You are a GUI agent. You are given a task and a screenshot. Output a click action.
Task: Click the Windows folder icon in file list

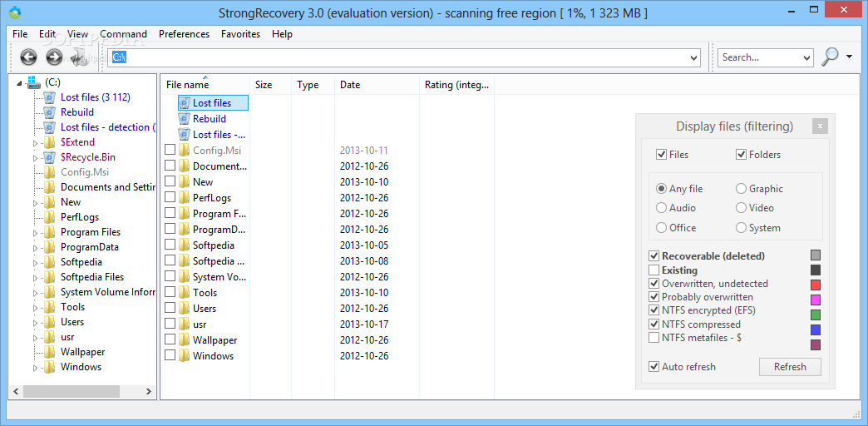tap(185, 355)
